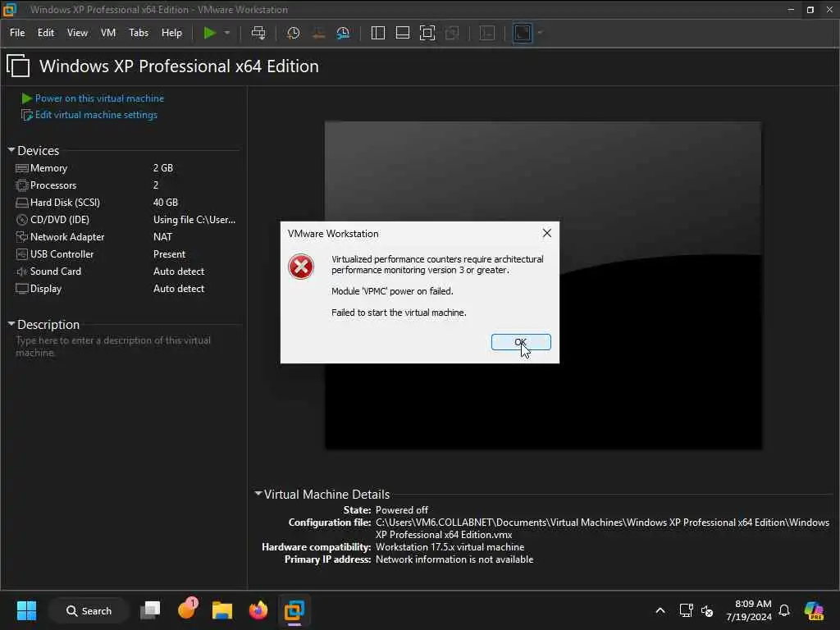Click the console view toolbar icon
The image size is (840, 630).
click(487, 33)
